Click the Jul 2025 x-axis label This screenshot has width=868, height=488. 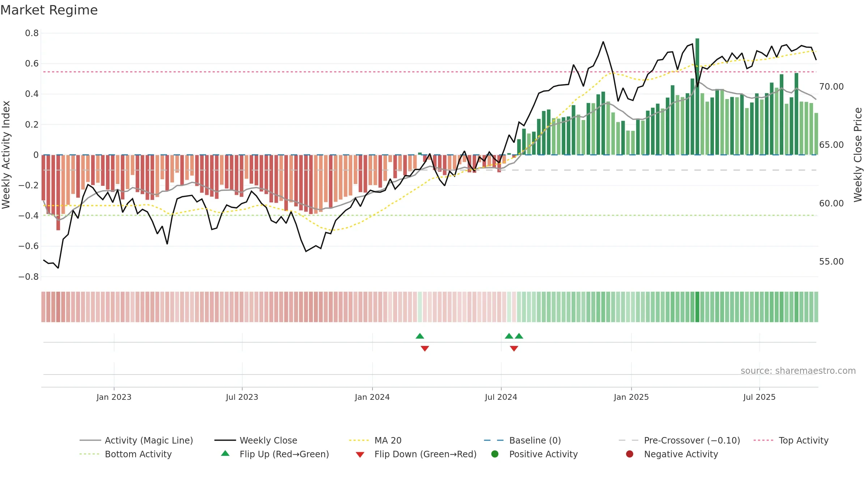[759, 397]
